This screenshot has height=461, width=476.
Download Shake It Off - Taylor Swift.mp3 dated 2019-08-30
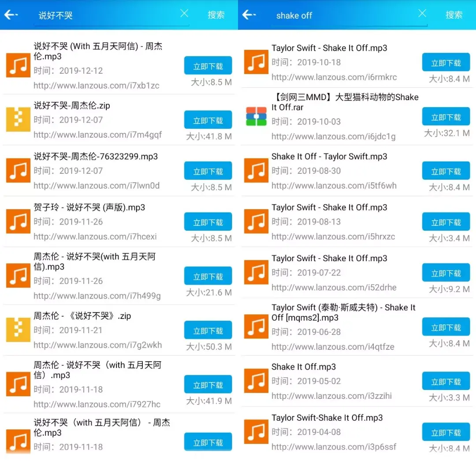click(446, 171)
